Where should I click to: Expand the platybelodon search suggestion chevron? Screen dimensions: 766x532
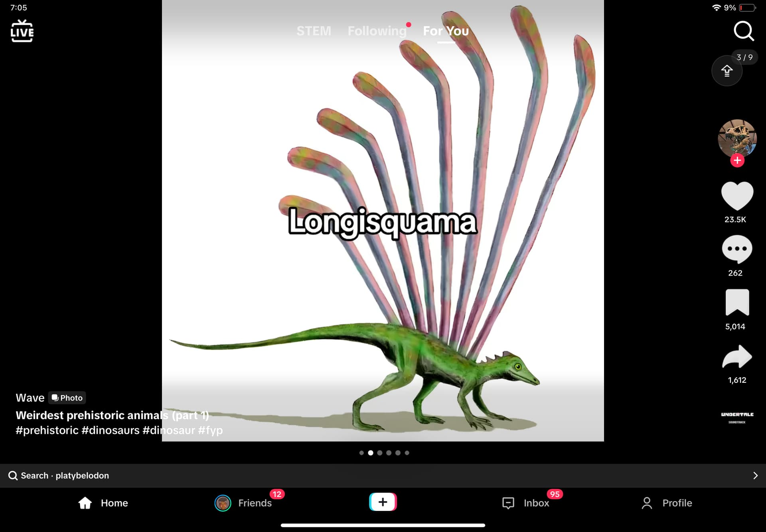tap(755, 475)
